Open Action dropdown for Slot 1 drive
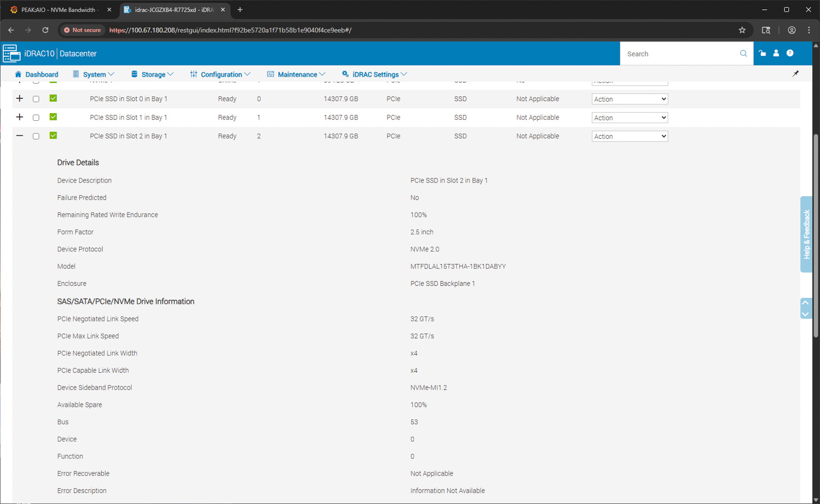 629,118
